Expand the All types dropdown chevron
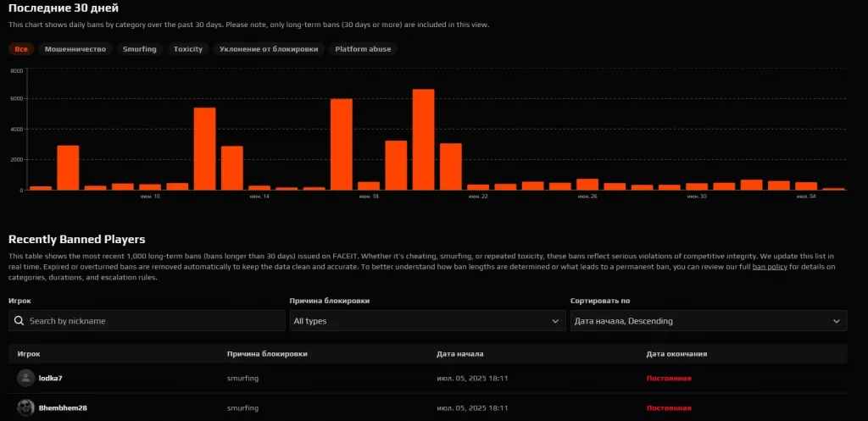This screenshot has height=421, width=868. 555,321
